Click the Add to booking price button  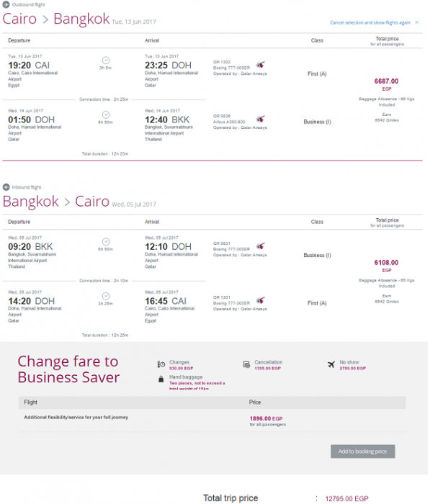363,451
